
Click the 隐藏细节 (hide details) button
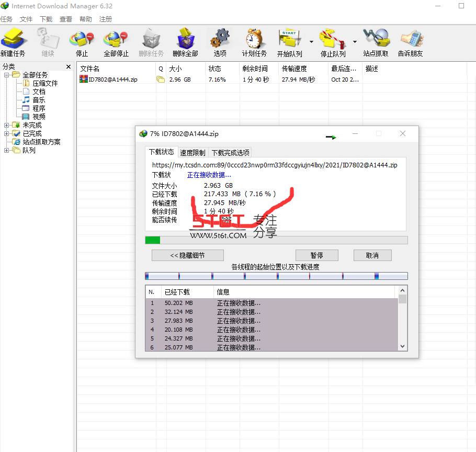[188, 255]
